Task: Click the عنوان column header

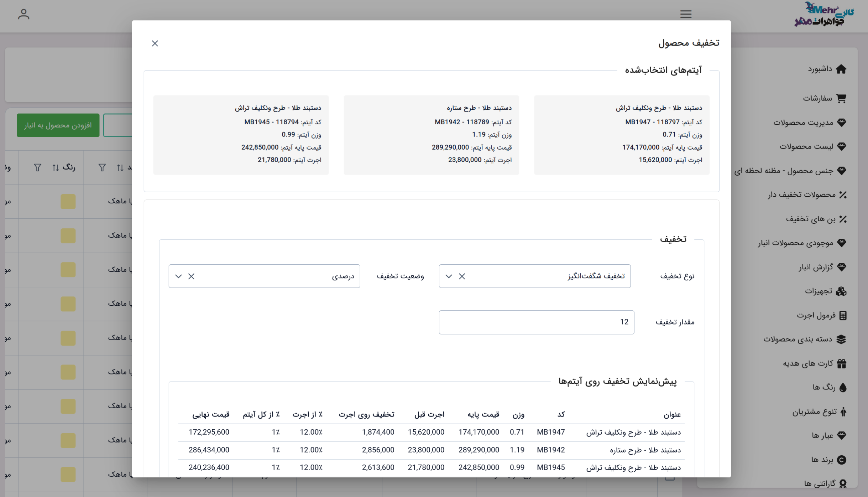Action: 672,415
